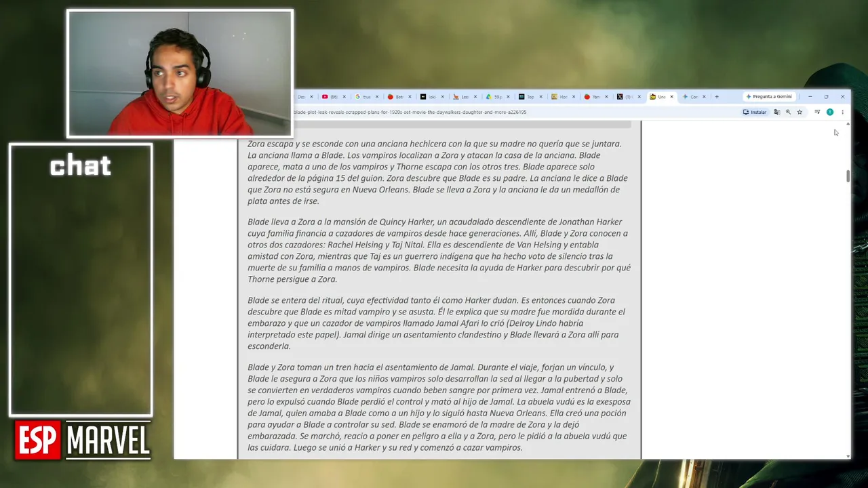
Task: Click the Pregunta a Gemini button
Action: click(x=768, y=96)
